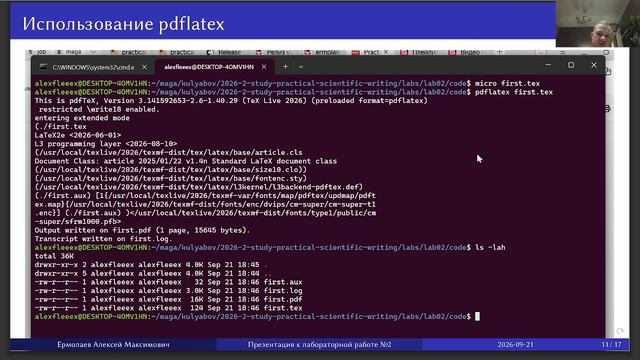This screenshot has height=360, width=640.
Task: Click the first.log file name in listing
Action: point(283,291)
